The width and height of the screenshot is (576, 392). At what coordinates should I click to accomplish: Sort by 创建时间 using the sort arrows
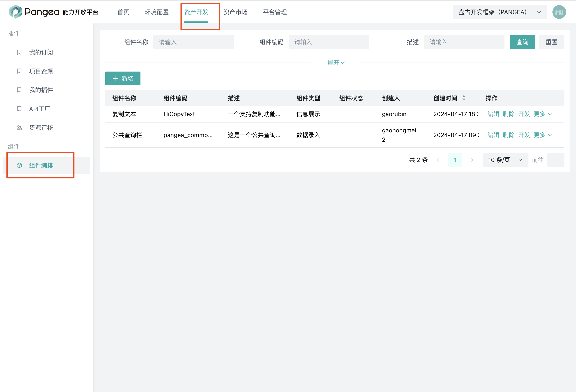[464, 98]
